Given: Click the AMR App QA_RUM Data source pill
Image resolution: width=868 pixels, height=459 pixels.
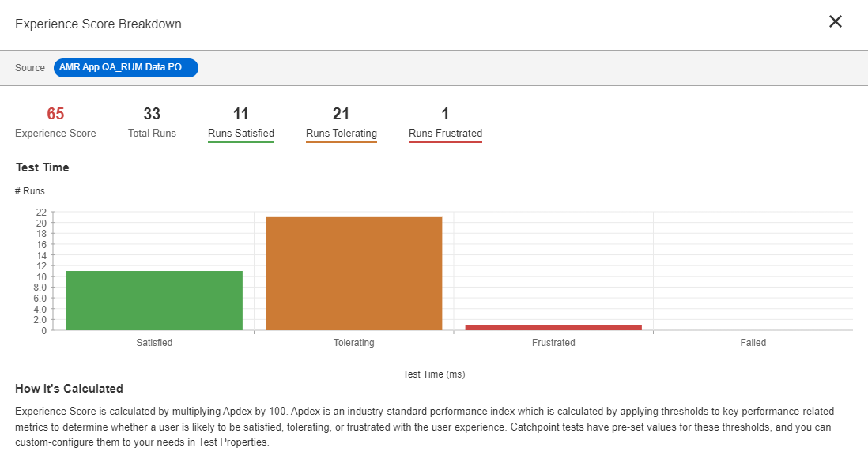Looking at the screenshot, I should coord(126,67).
